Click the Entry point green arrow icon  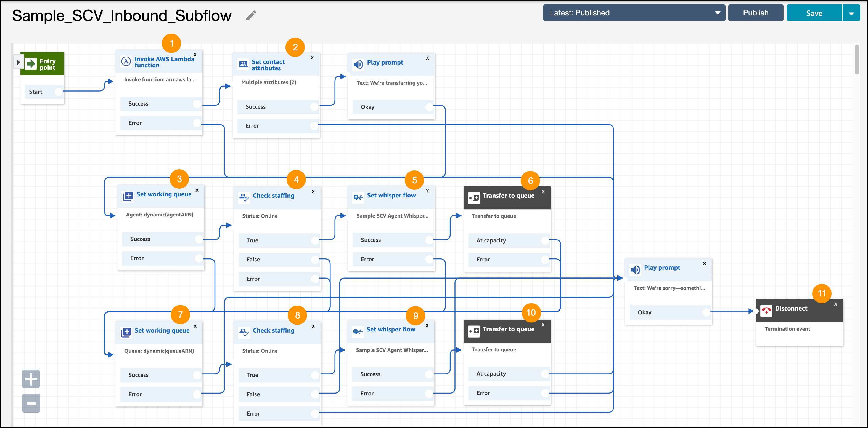point(31,64)
